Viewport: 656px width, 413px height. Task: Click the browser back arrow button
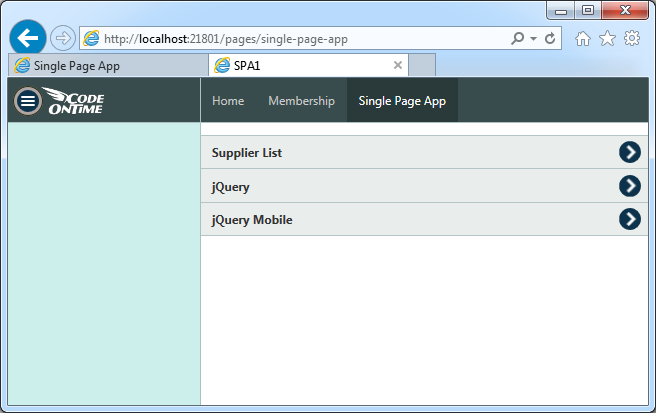pos(28,38)
